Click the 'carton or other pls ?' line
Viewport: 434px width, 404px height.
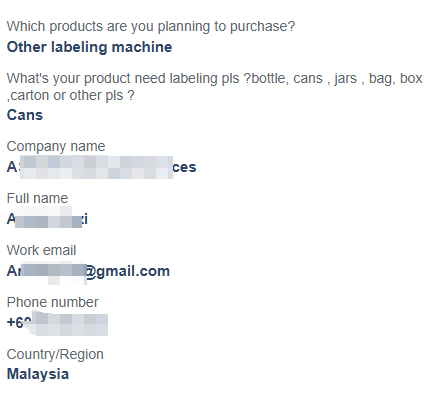coord(71,96)
